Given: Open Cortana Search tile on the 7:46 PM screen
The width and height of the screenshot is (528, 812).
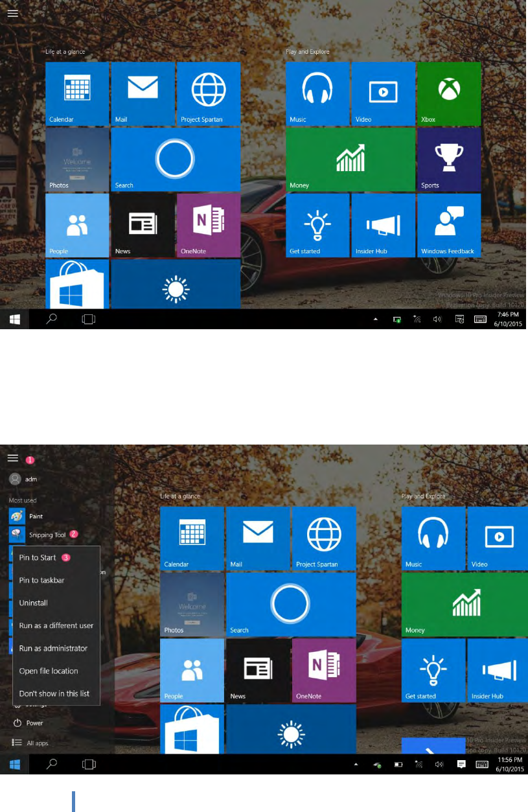Looking at the screenshot, I should [x=176, y=159].
